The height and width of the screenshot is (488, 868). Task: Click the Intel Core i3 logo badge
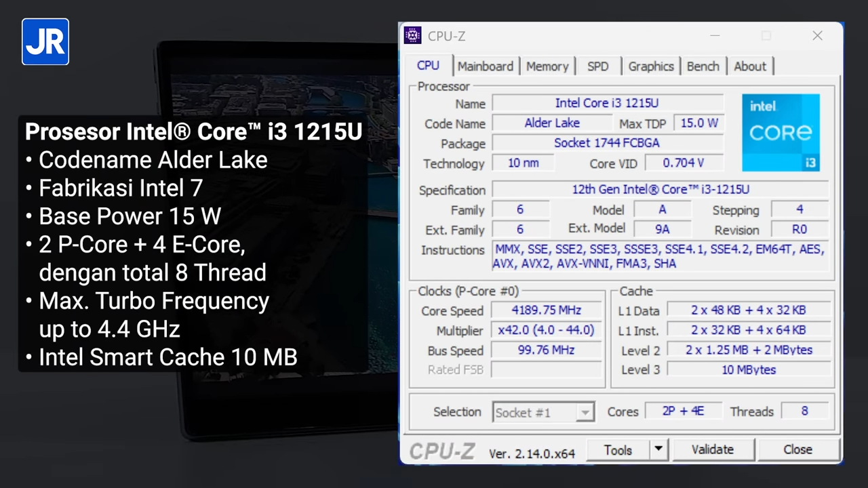781,132
